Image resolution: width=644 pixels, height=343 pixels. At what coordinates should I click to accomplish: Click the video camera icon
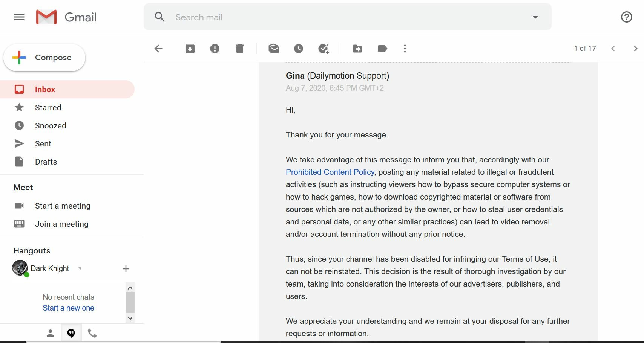[19, 206]
